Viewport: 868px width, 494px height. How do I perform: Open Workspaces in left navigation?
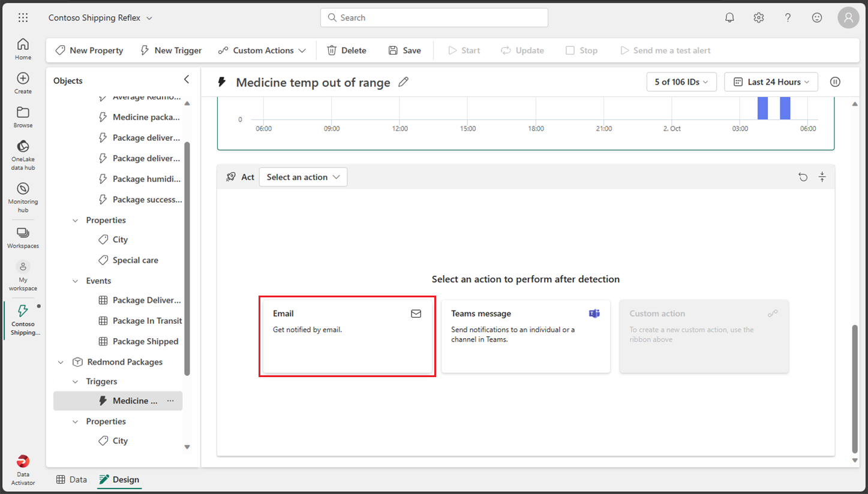pyautogui.click(x=23, y=238)
